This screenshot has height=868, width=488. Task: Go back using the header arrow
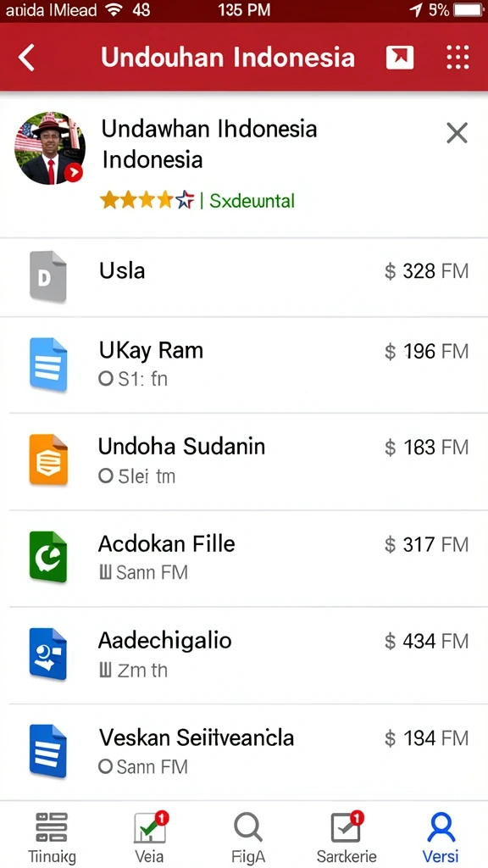coord(26,58)
